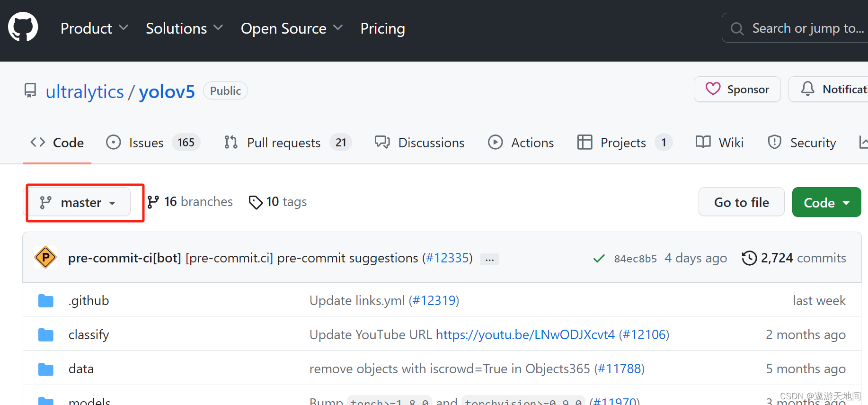Screen dimensions: 868x405
Task: Open issue #12106 link
Action: point(644,334)
